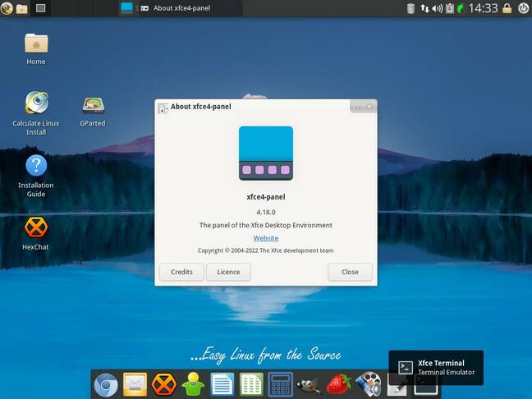Viewport: 532px width, 399px height.
Task: Launch GParted desktop icon
Action: 93,112
